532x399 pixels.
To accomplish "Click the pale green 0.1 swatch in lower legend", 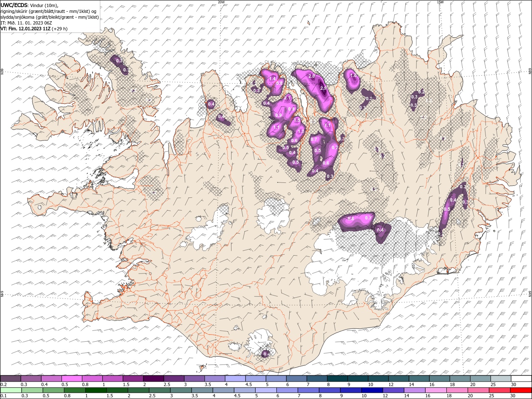I will tap(11, 390).
